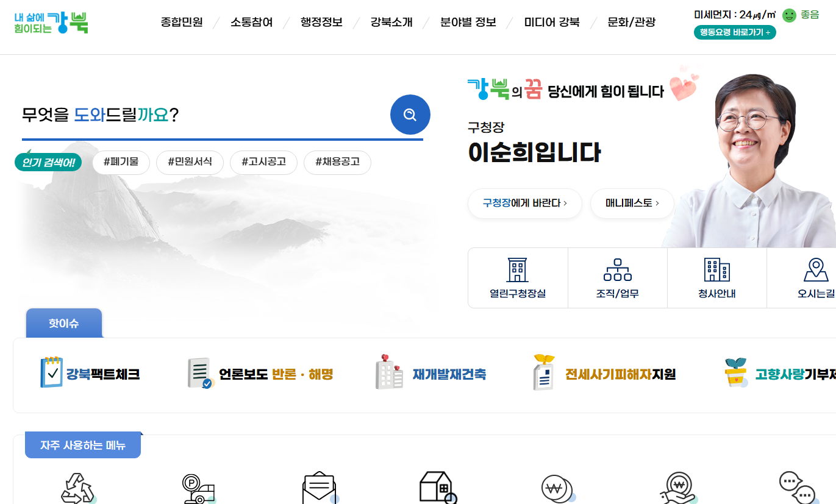The height and width of the screenshot is (504, 836).
Task: Focus the 무엇을 도와드릴까요 search field
Action: tap(205, 115)
